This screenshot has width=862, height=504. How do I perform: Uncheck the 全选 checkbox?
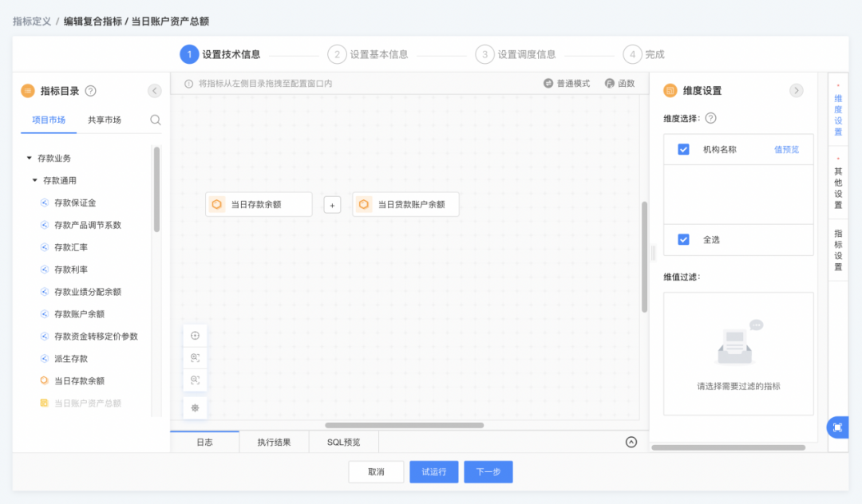point(683,239)
